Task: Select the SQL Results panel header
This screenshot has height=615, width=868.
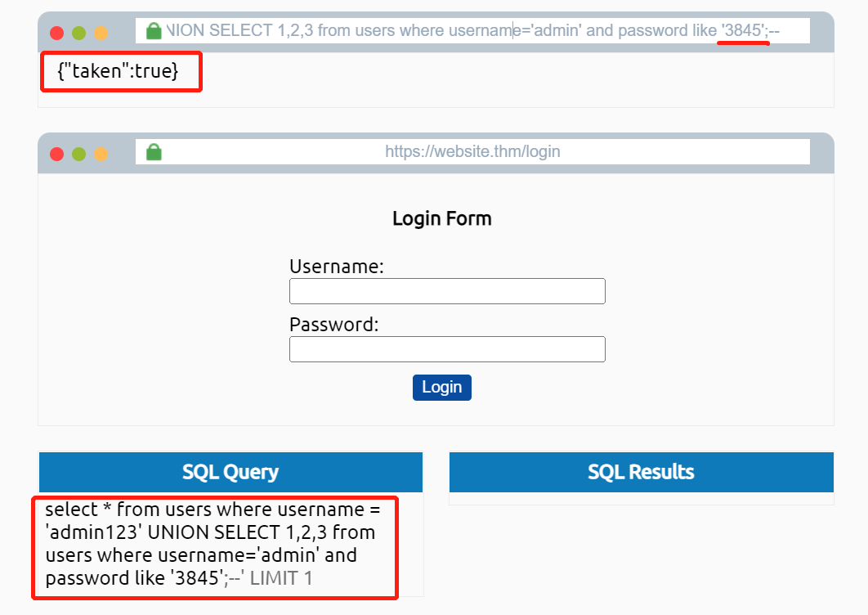Action: pos(641,472)
